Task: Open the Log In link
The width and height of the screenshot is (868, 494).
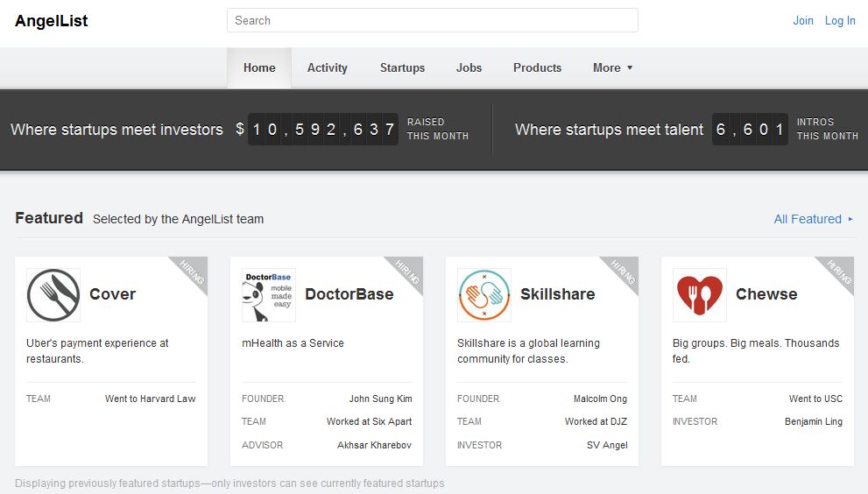Action: point(840,20)
